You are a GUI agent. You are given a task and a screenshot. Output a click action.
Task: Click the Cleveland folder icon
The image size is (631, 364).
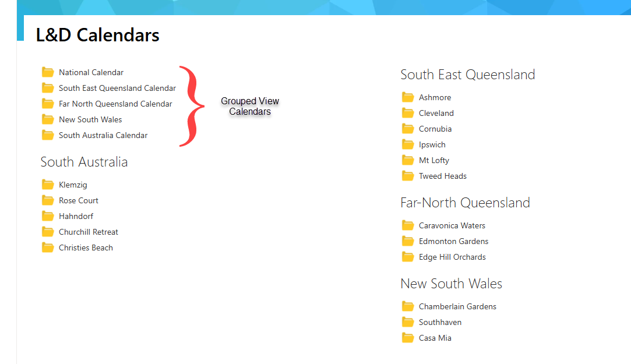pyautogui.click(x=408, y=113)
